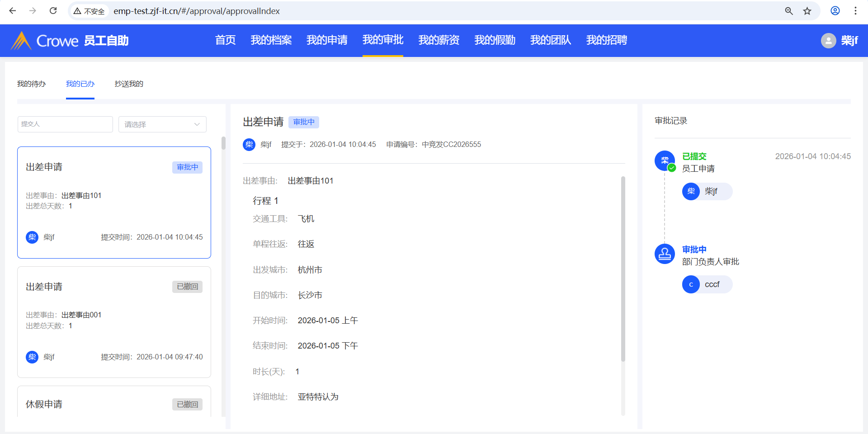Click the browser reload icon

tap(53, 11)
